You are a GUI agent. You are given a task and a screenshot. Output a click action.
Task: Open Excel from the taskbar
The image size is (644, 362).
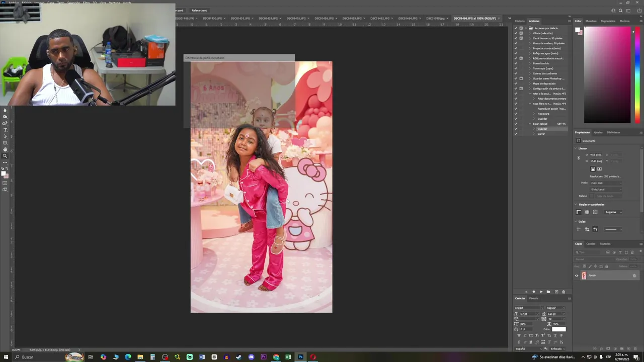(288, 357)
